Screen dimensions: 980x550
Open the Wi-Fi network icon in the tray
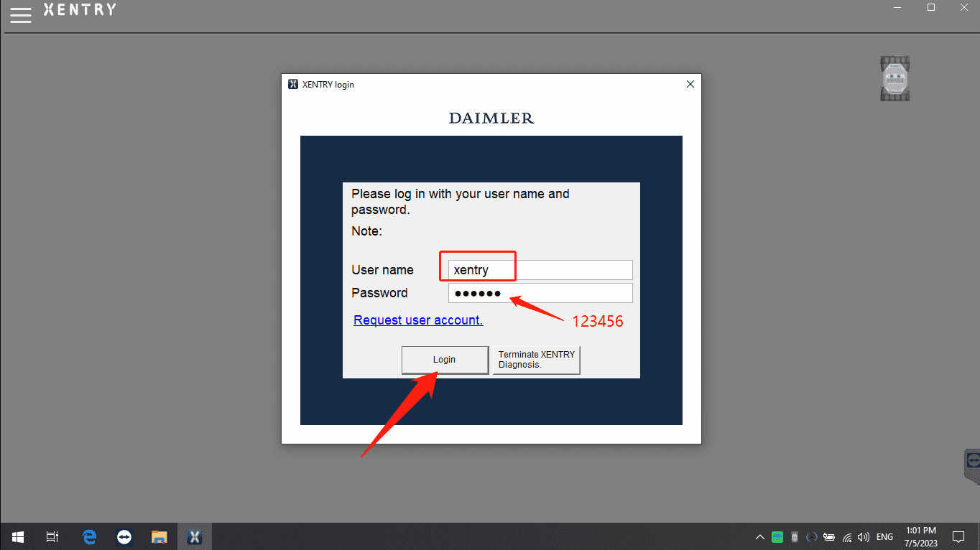click(x=846, y=536)
